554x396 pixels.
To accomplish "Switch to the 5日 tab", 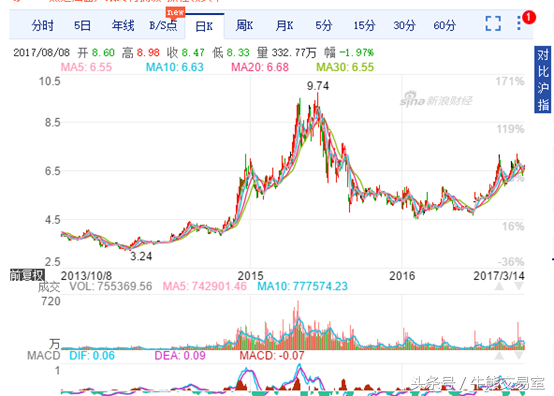I will (82, 26).
